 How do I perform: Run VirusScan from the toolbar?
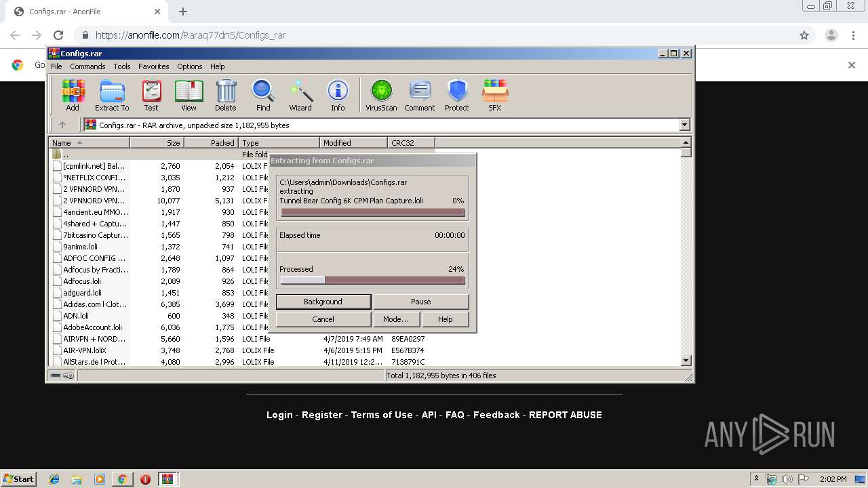tap(381, 95)
